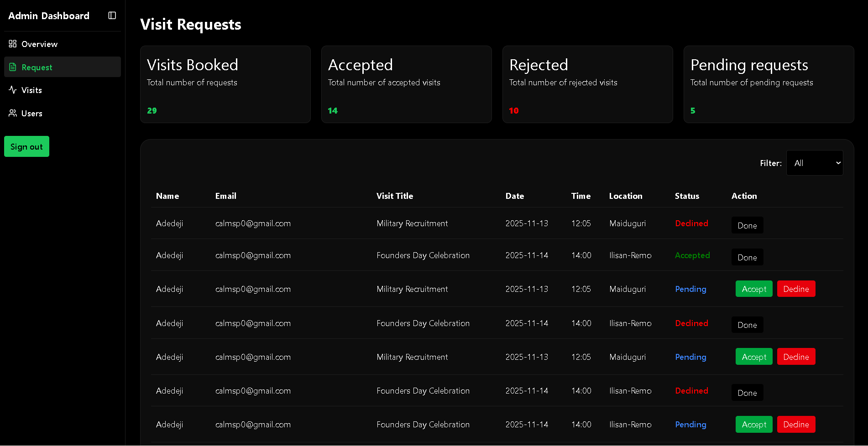
Task: Decline the pending Founders Day Celebration request
Action: tap(796, 424)
